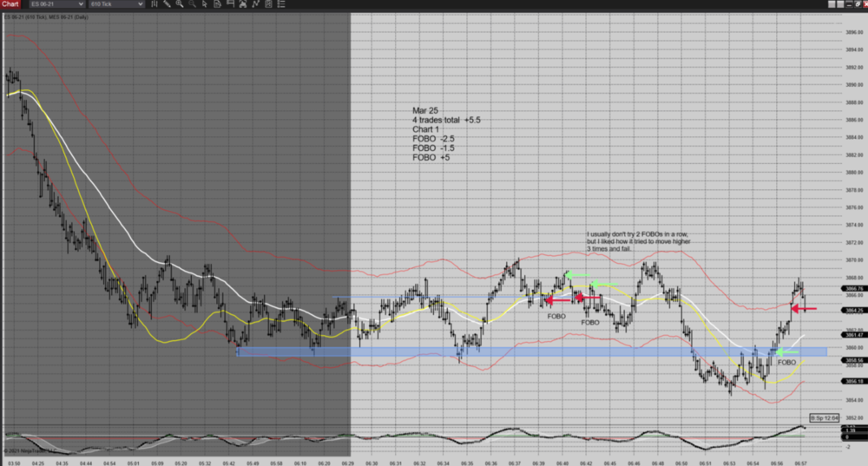
Task: Click the data box icon
Action: click(x=217, y=4)
